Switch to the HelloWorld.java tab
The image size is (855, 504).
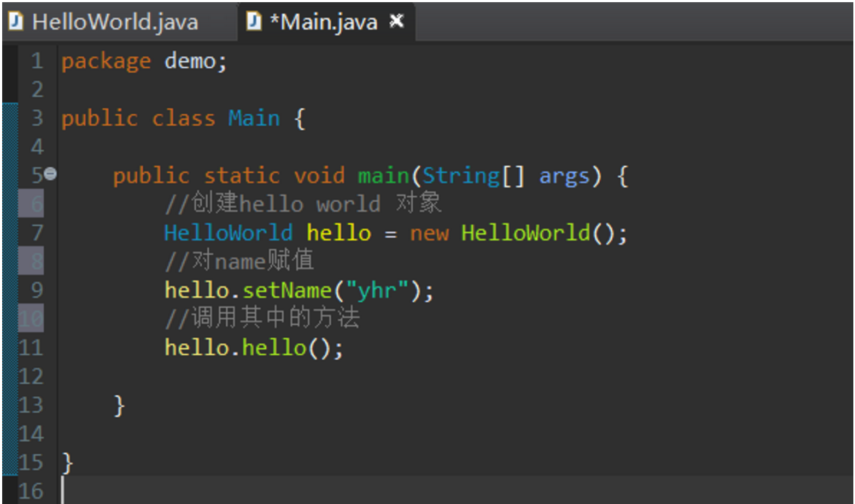click(x=115, y=22)
